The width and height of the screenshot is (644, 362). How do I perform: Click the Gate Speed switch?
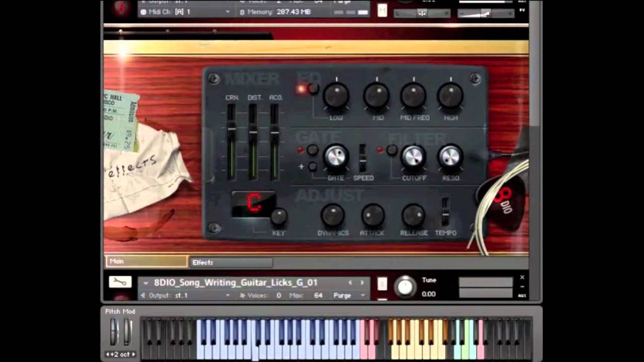(363, 158)
